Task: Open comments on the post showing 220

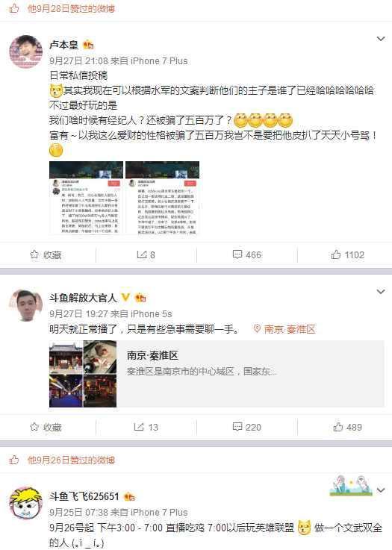Action: point(247,427)
